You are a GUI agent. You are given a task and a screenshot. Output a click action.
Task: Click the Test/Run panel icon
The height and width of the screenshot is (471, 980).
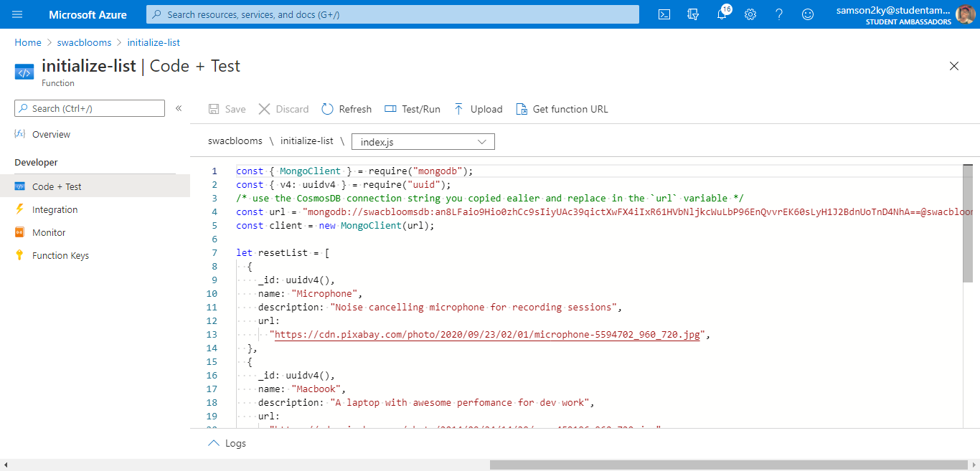(x=390, y=109)
